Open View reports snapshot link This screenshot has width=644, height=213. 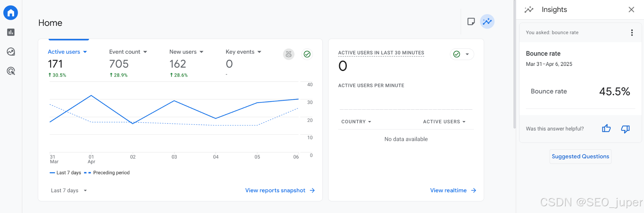[x=280, y=190]
